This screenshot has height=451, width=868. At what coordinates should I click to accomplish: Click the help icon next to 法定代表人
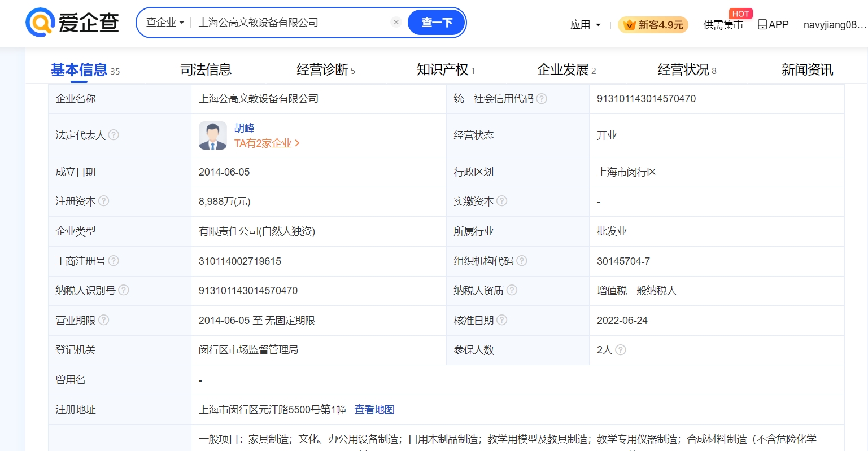(x=114, y=135)
